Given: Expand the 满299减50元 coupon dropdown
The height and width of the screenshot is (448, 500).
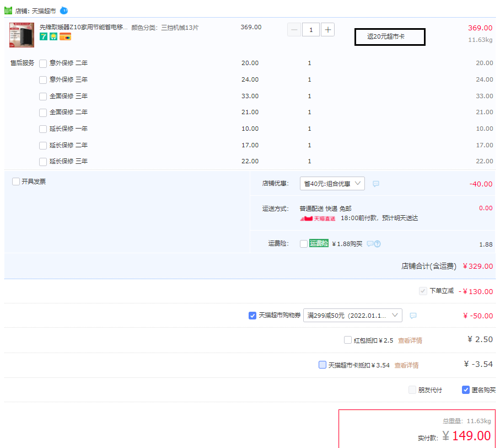Looking at the screenshot, I should pyautogui.click(x=353, y=316).
